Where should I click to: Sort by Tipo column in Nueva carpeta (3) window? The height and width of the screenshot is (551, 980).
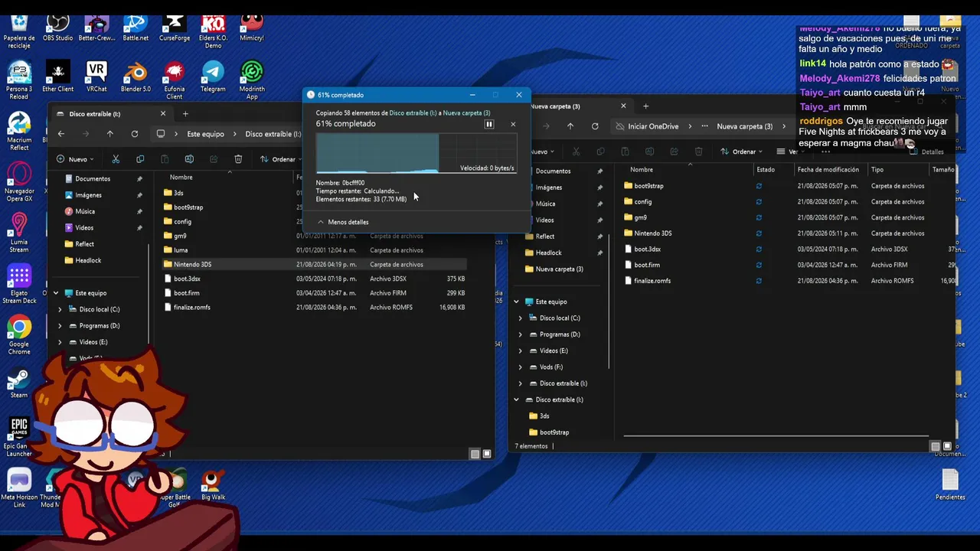tap(877, 170)
